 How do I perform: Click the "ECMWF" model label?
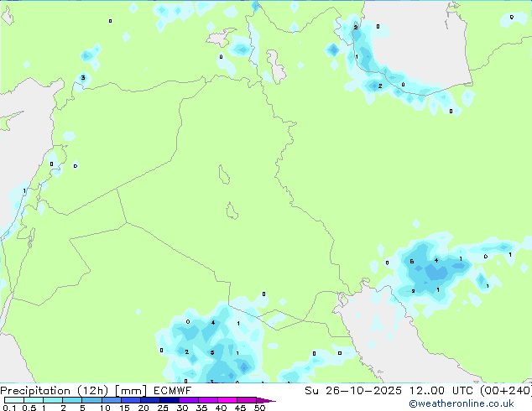click(x=172, y=391)
